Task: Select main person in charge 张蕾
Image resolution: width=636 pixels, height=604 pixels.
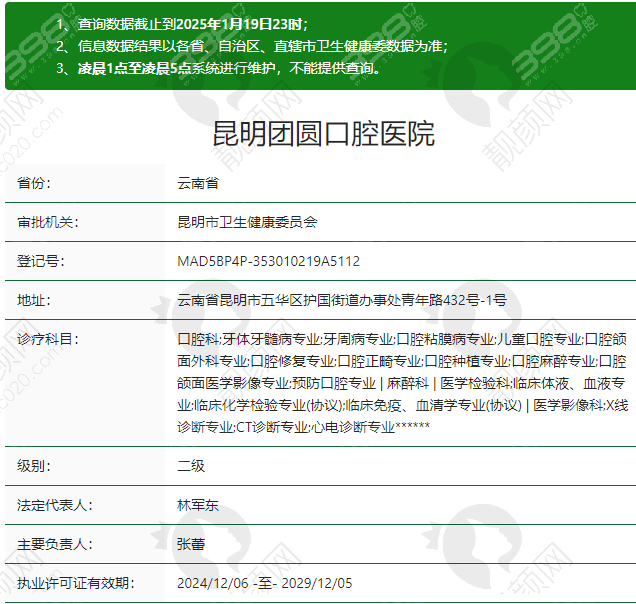Action: click(x=191, y=544)
